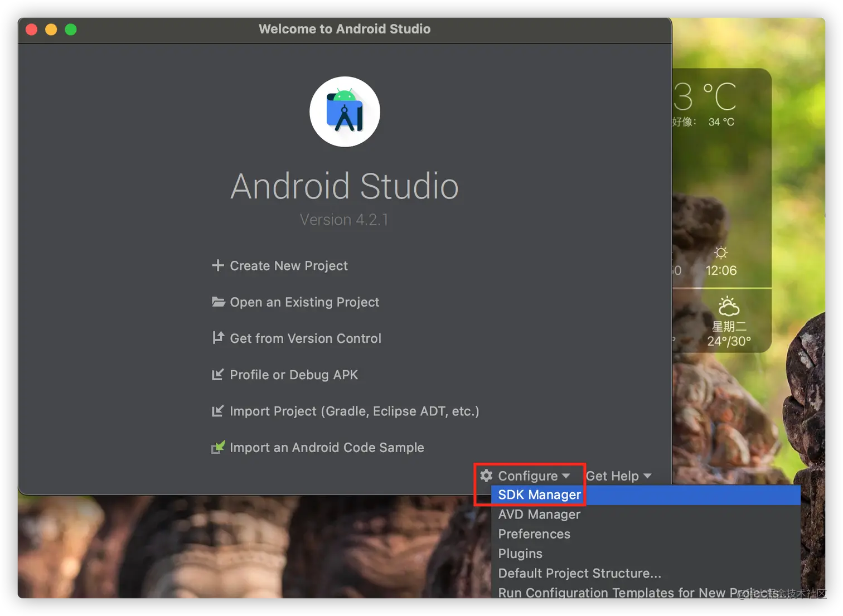Import Project from Gradle or Eclipse ADT
Image resolution: width=843 pixels, height=616 pixels.
(355, 411)
